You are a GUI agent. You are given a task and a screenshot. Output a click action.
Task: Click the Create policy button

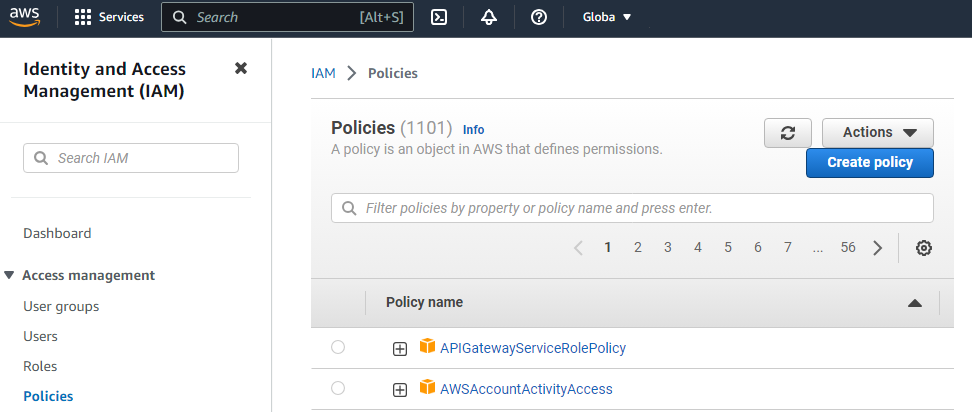point(869,163)
